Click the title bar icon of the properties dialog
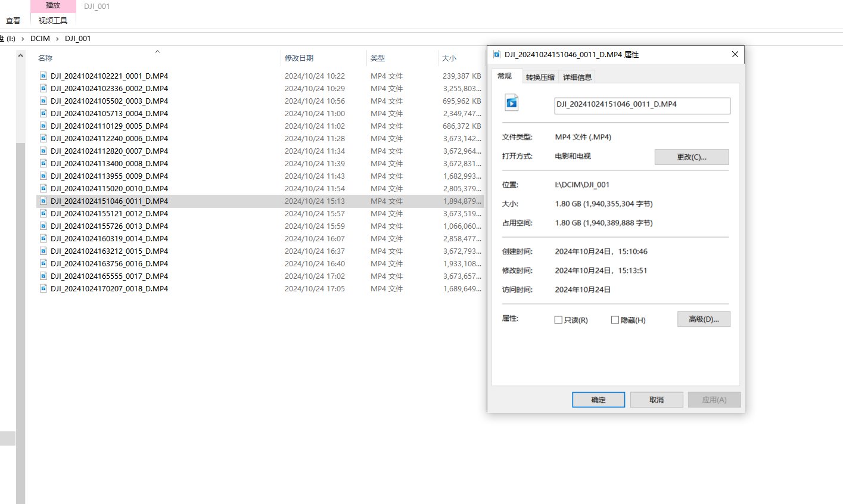This screenshot has width=843, height=504. click(497, 54)
